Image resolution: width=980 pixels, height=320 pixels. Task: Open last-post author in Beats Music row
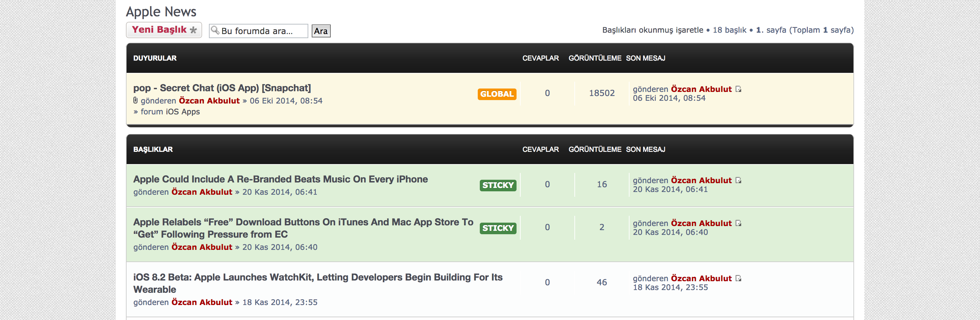click(701, 180)
